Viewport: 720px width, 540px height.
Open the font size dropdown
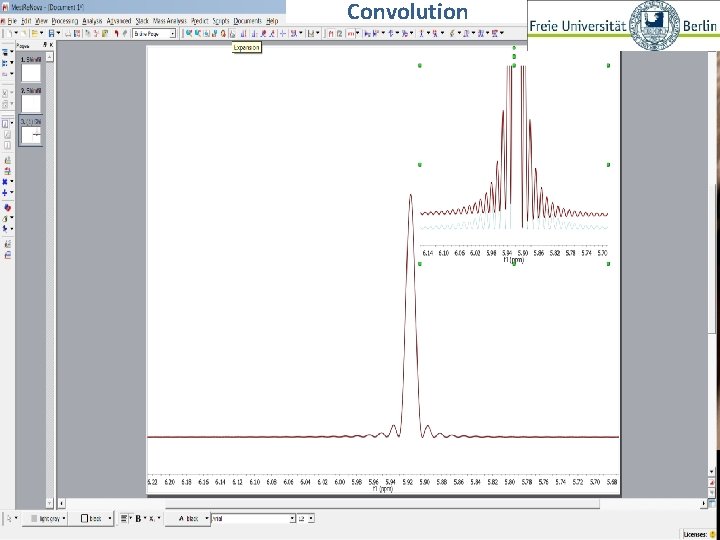311,518
